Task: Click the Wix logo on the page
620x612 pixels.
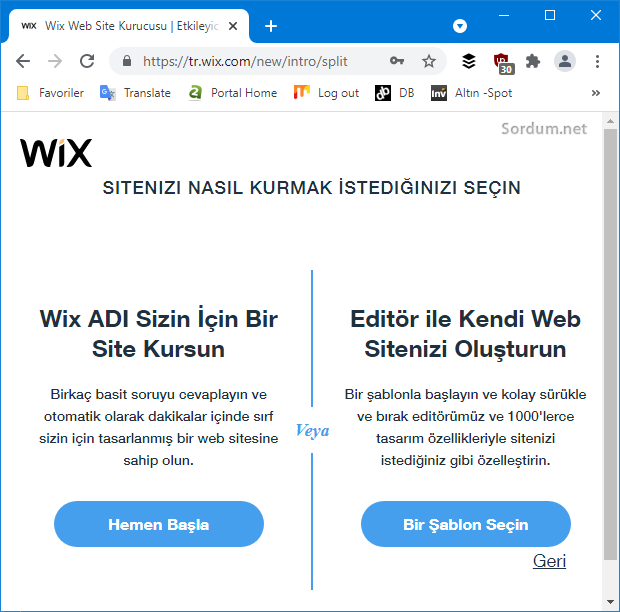Action: (x=56, y=153)
